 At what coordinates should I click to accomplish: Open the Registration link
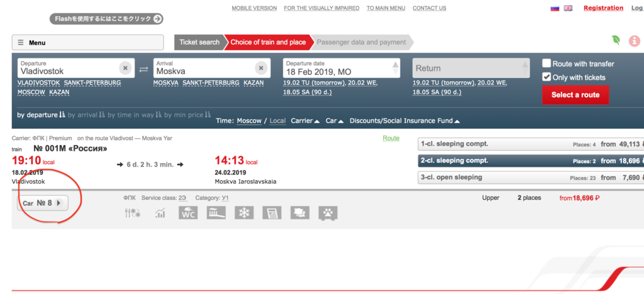click(x=603, y=8)
